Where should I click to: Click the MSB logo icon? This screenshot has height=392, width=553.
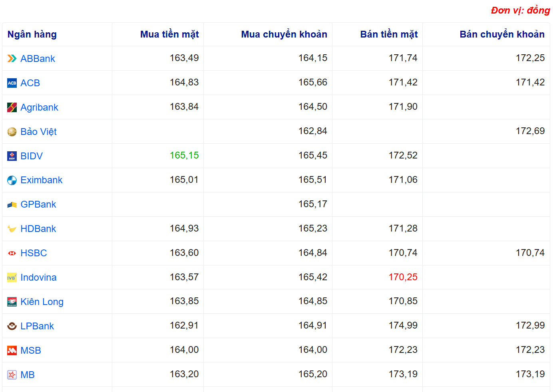tap(12, 350)
